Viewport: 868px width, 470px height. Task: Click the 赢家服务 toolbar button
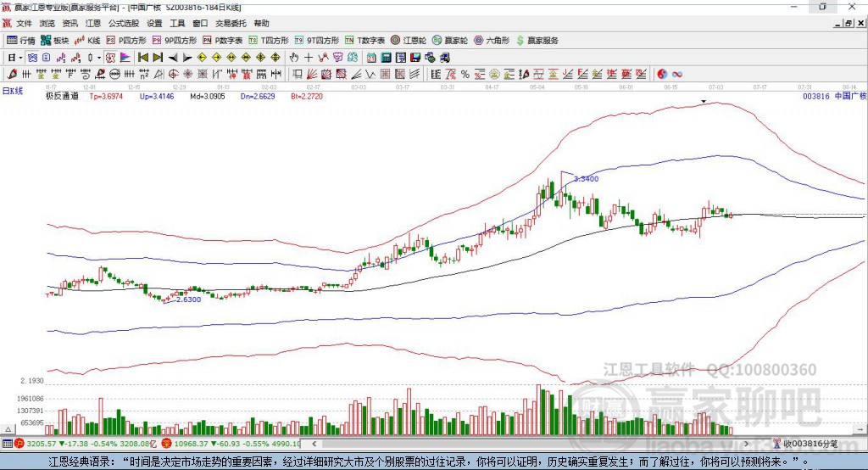pos(537,40)
